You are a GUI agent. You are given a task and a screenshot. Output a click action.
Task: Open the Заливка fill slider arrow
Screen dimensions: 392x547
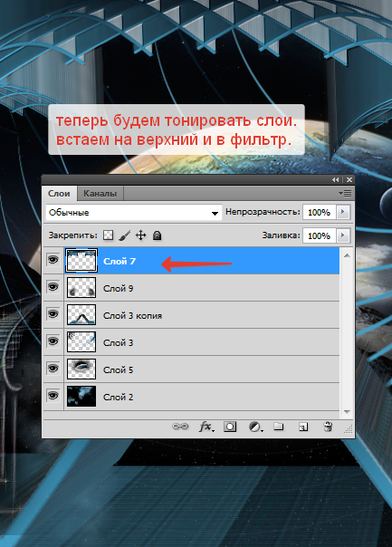tap(343, 235)
